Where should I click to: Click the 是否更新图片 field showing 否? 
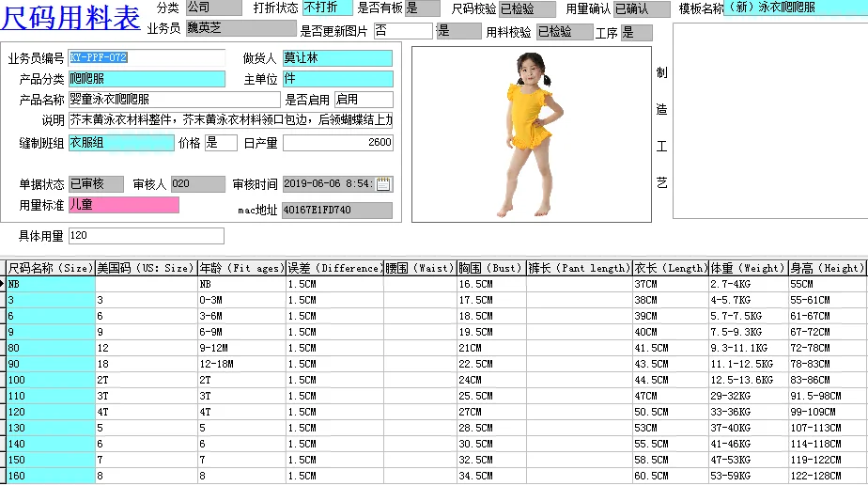tap(403, 31)
